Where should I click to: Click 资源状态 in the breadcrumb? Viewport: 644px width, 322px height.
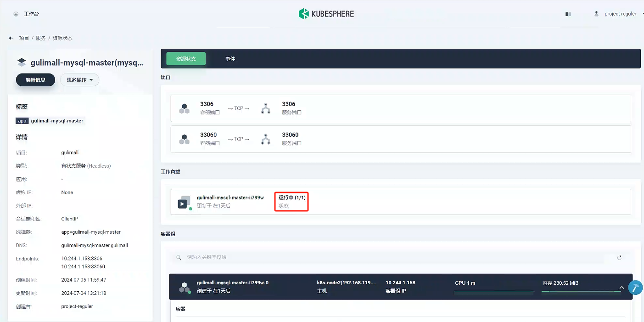coord(62,38)
